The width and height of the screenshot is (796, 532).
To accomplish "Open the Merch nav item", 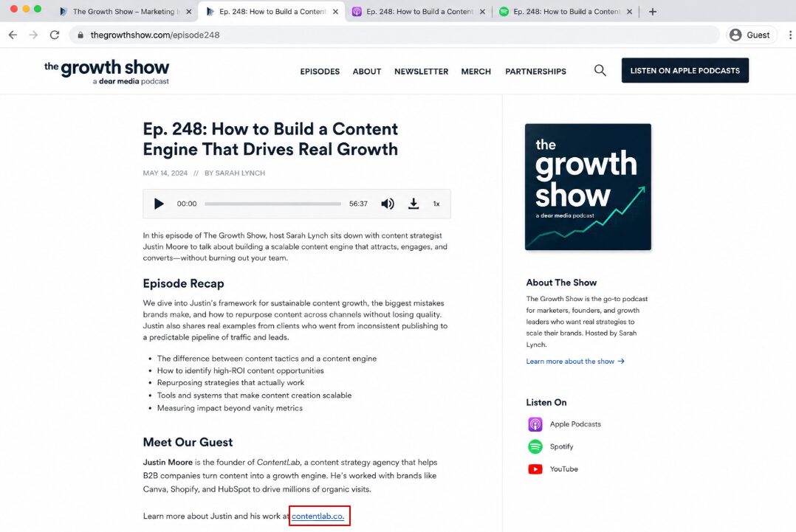I will pyautogui.click(x=476, y=72).
